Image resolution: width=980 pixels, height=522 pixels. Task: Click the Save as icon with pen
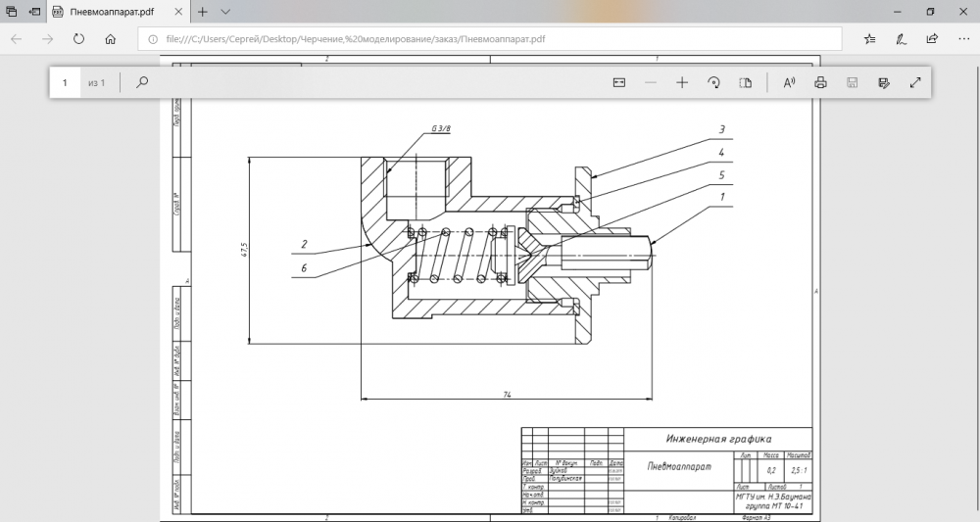pos(884,83)
